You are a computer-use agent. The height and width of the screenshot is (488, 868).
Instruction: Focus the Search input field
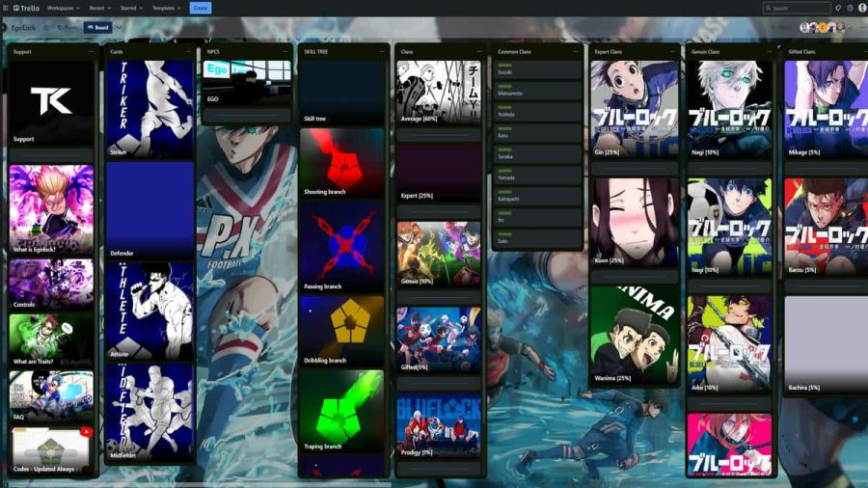pyautogui.click(x=797, y=9)
